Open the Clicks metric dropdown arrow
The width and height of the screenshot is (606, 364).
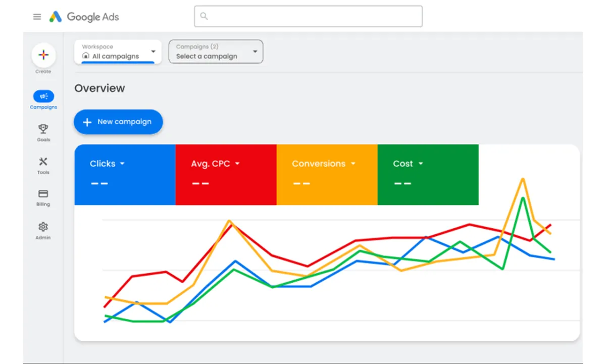[122, 164]
